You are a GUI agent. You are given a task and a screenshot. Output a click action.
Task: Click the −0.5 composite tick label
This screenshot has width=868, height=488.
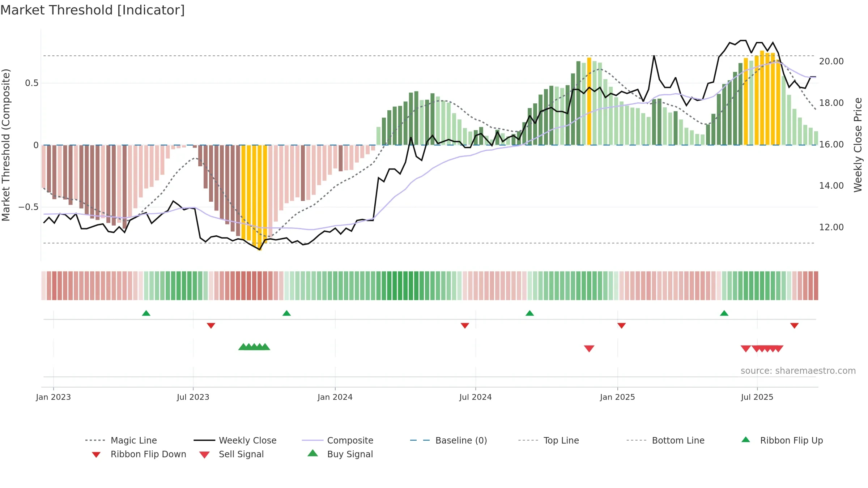coord(29,207)
